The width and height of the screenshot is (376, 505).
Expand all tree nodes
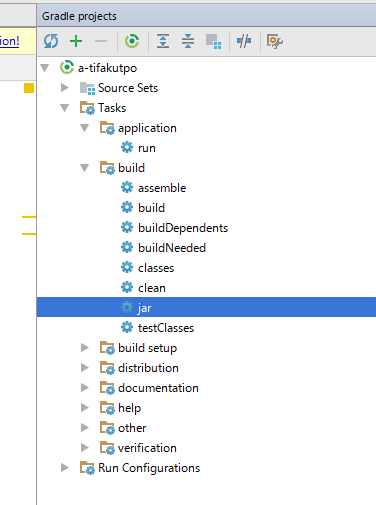click(x=163, y=41)
